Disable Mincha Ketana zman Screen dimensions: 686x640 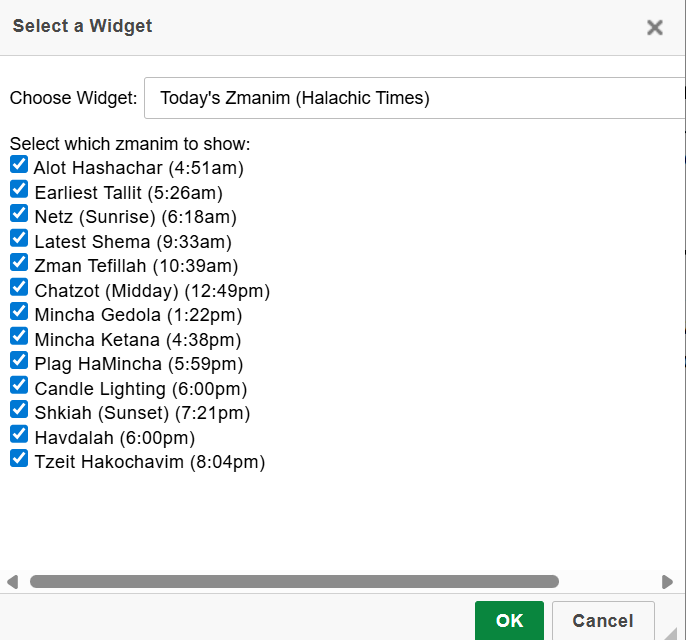19,336
